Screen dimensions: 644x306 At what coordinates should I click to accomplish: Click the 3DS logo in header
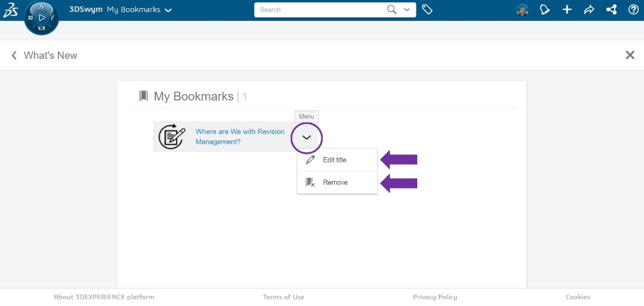[11, 10]
